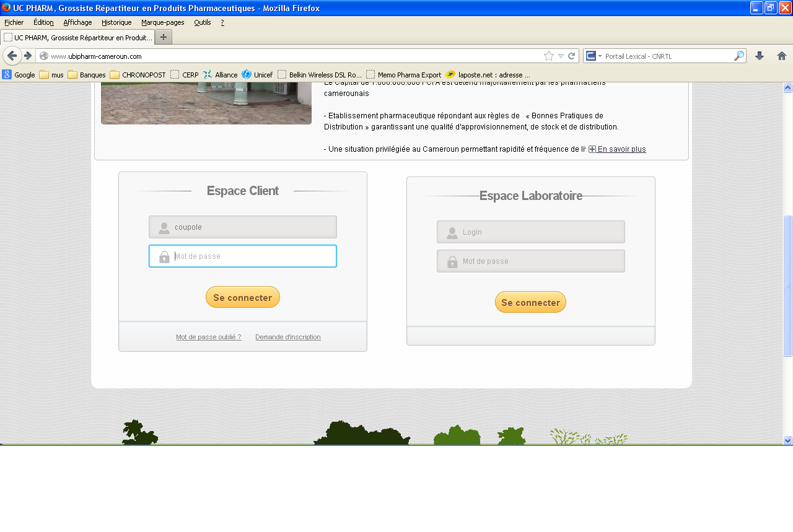Open the Belkin Wireless DSL Router bookmark
Screen dimensions: 793x532
[x=320, y=74]
